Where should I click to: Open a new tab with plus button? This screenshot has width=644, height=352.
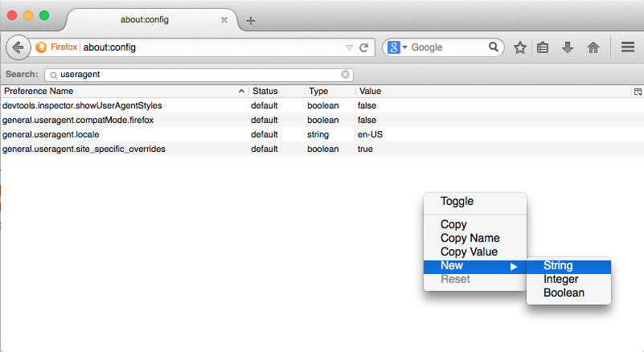click(251, 20)
